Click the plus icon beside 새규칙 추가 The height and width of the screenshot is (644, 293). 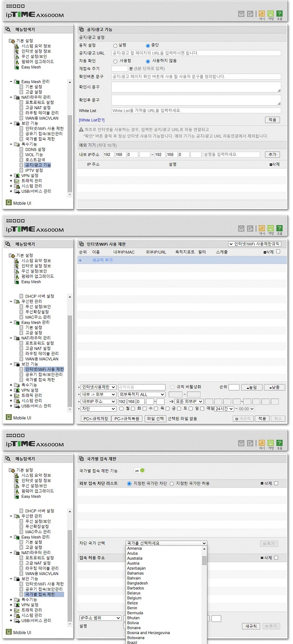tap(80, 260)
